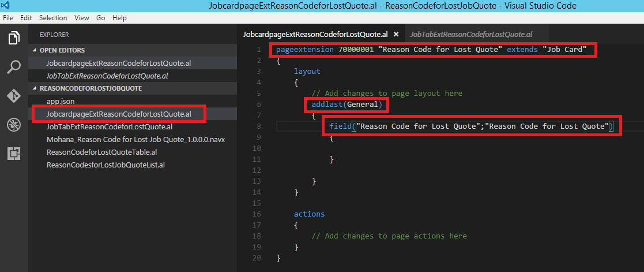Click the layout keyword on line 3
Screen dimensions: 644x272
pos(307,71)
